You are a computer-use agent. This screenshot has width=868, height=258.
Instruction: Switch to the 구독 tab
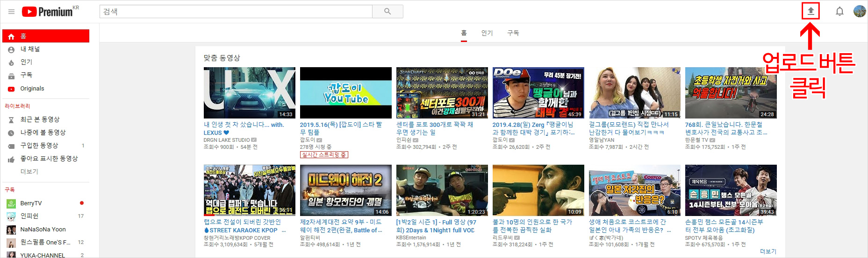point(513,33)
